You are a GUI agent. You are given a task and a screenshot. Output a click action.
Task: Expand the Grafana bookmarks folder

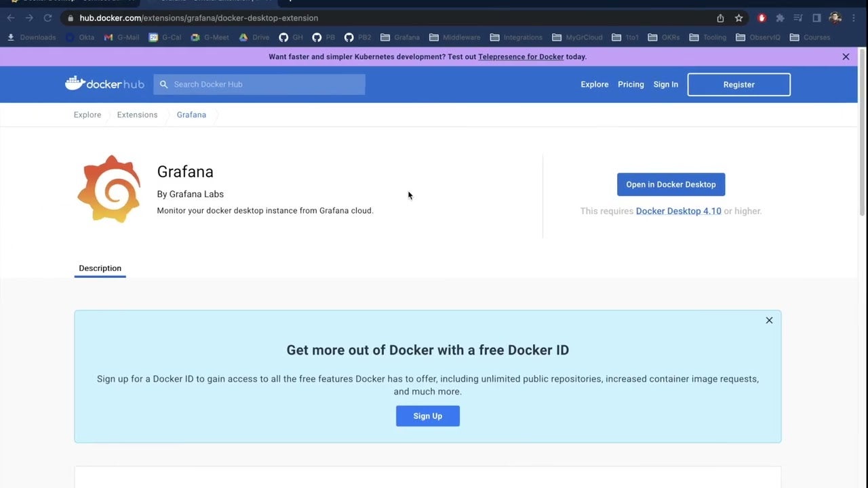400,37
